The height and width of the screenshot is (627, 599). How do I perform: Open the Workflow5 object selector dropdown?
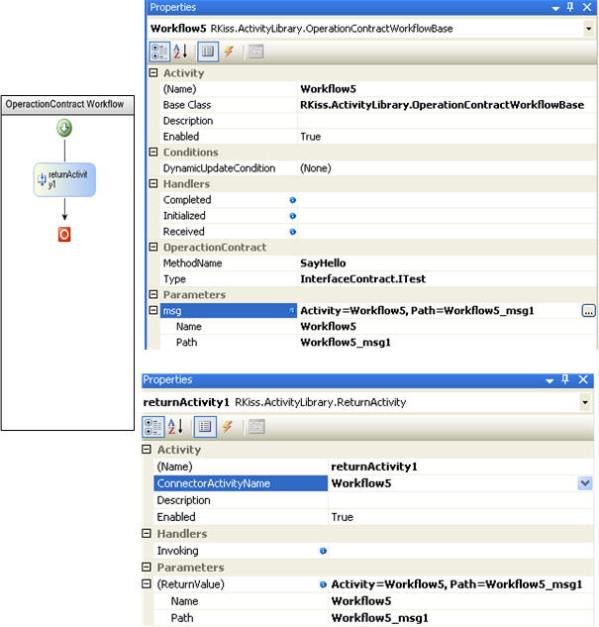(588, 28)
